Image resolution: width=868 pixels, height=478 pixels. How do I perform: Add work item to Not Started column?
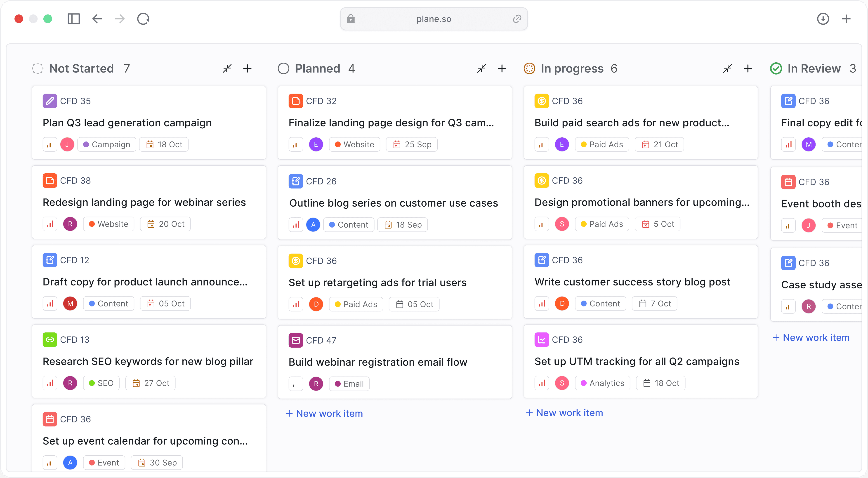coord(247,69)
